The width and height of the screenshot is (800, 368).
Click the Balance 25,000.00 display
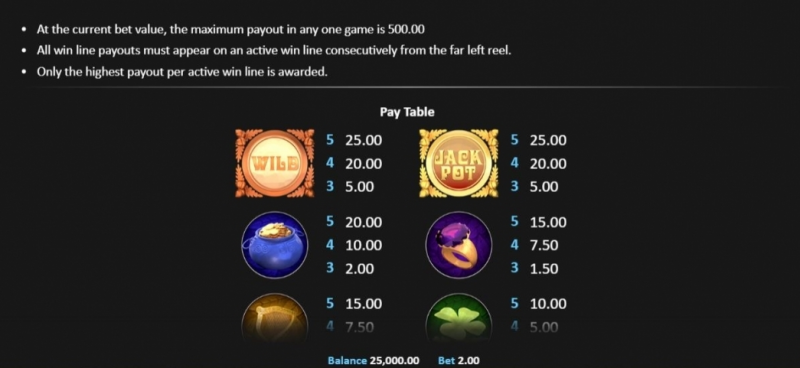pos(373,360)
